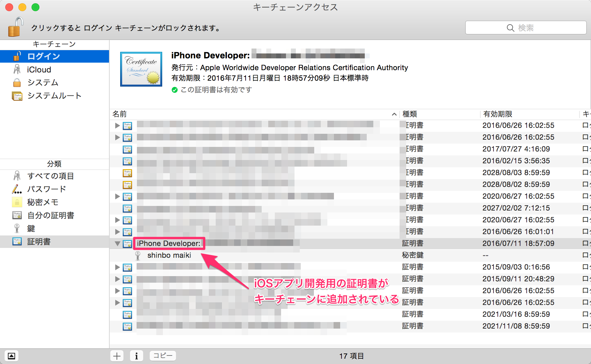Click the コピー button in bottom bar

pyautogui.click(x=163, y=355)
